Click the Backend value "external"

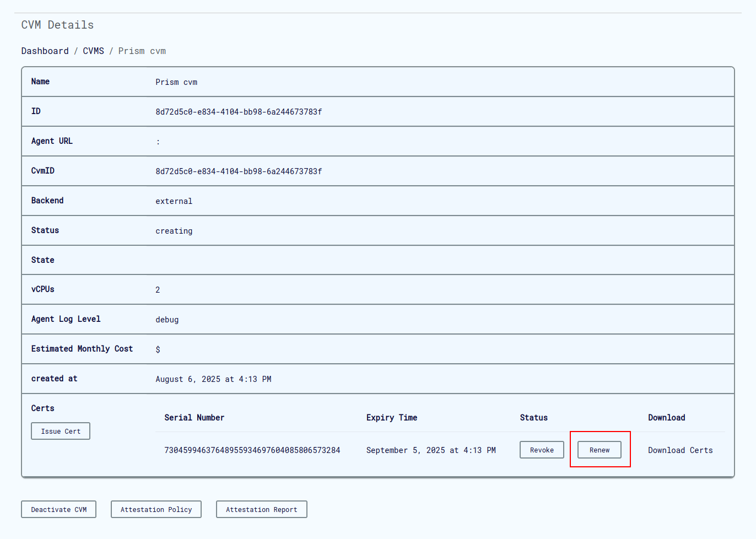pyautogui.click(x=174, y=201)
